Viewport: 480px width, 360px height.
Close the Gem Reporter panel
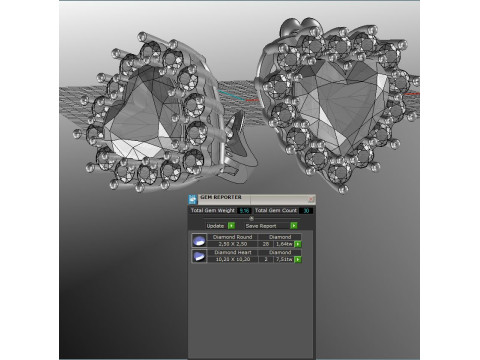[311, 199]
